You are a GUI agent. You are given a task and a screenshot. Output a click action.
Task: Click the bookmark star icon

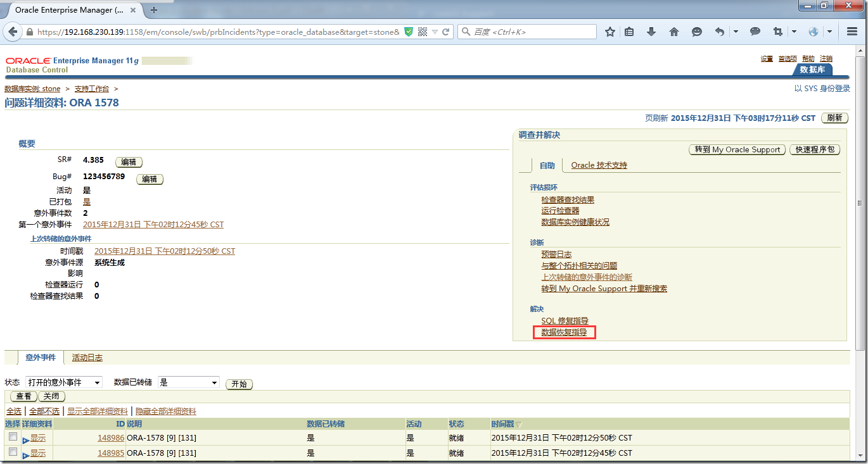(610, 32)
